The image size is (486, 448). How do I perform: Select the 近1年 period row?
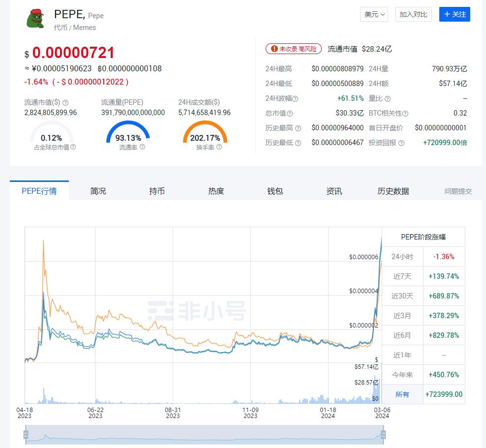pyautogui.click(x=424, y=355)
